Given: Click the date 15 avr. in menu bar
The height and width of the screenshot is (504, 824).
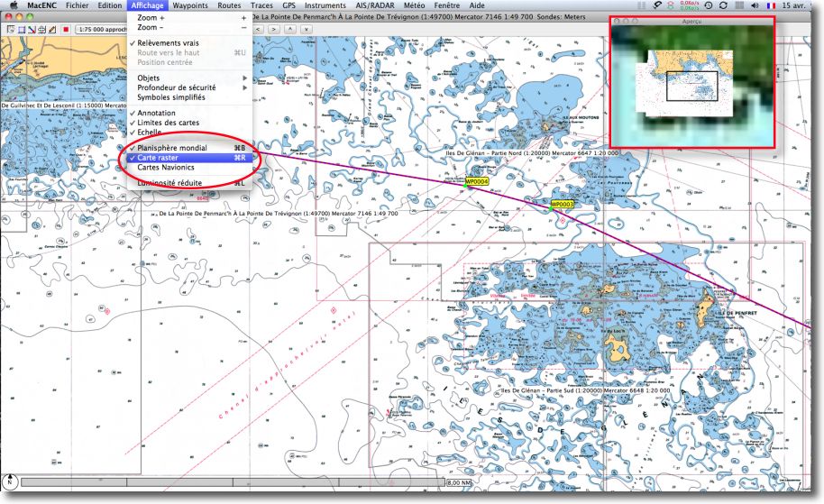Looking at the screenshot, I should point(793,5).
